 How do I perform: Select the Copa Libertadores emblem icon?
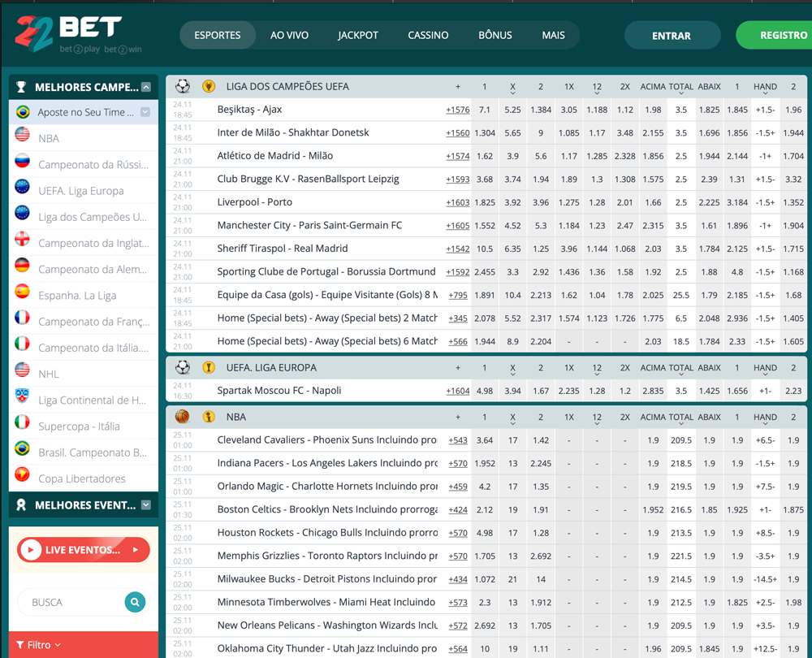tap(22, 474)
